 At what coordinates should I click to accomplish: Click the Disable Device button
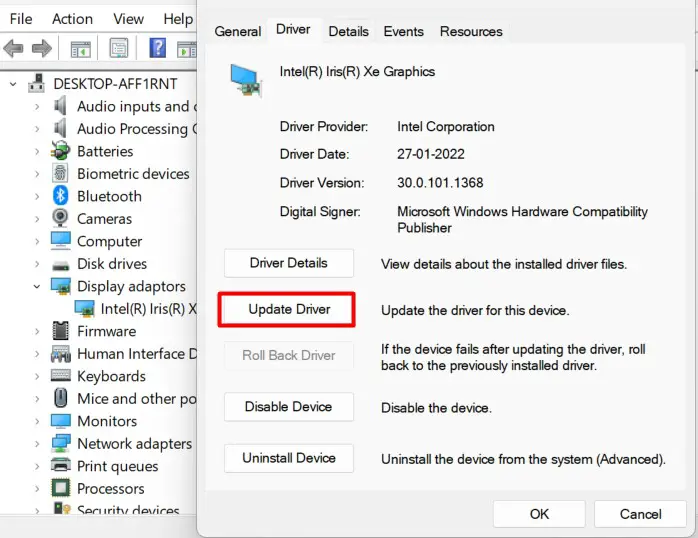pos(289,407)
